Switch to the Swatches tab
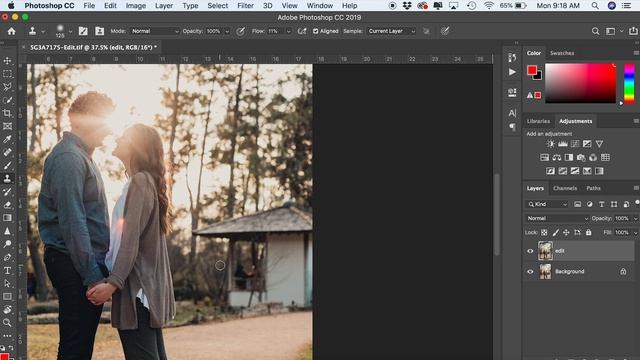This screenshot has height=360, width=640. pyautogui.click(x=562, y=53)
